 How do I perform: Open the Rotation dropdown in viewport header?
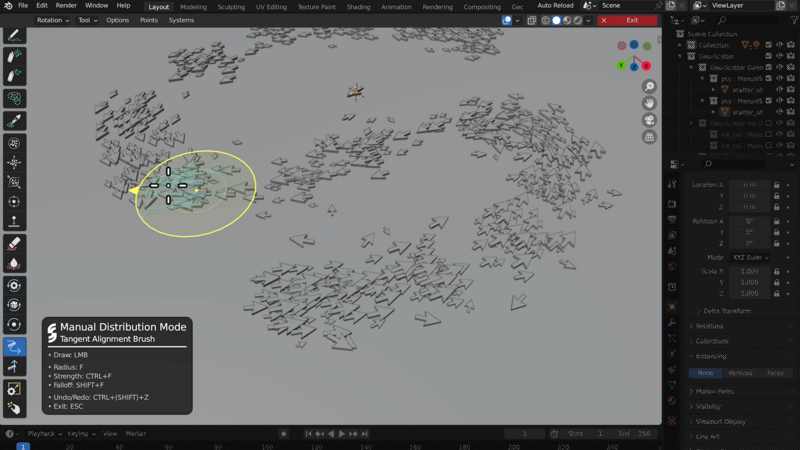[53, 20]
